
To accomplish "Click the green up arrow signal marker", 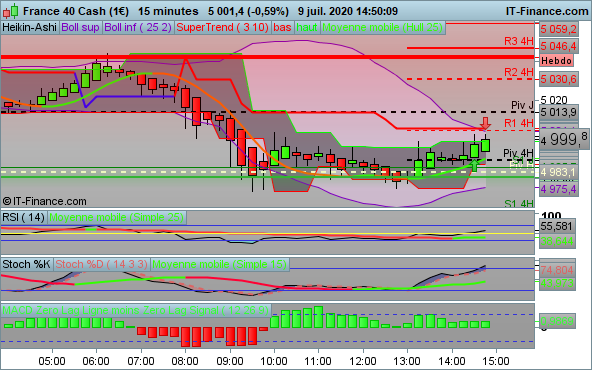I will pos(475,165).
